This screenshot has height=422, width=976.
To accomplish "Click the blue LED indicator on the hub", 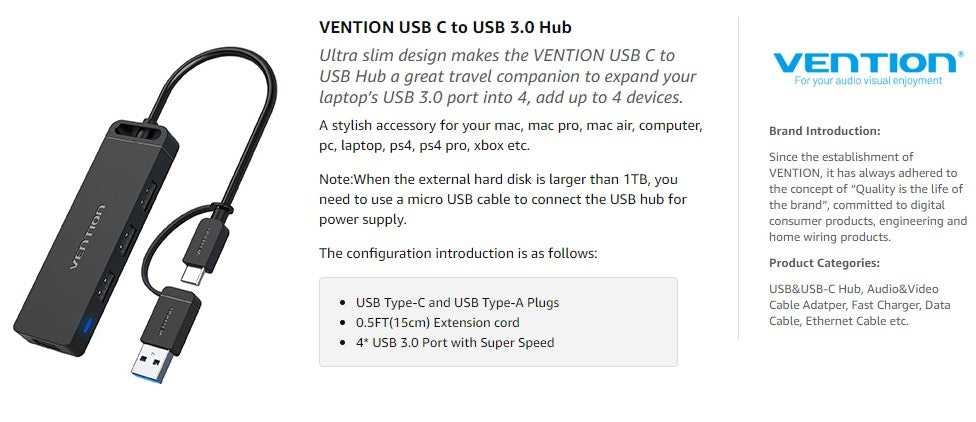I will 91,326.
